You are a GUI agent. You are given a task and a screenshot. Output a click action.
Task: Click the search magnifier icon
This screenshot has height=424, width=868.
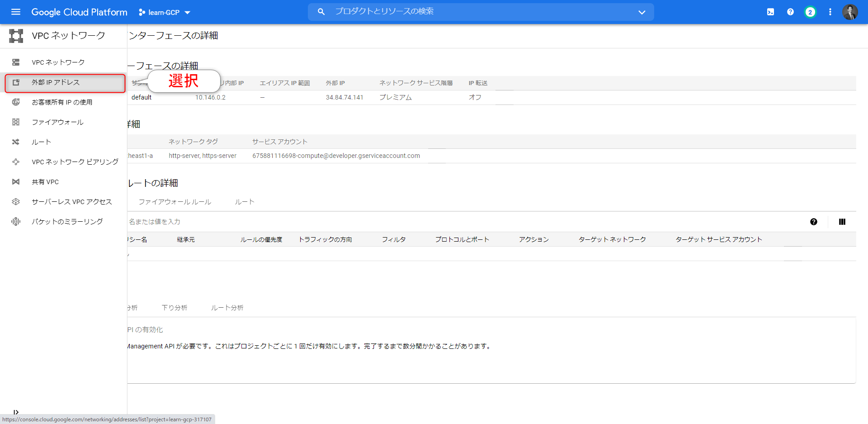pyautogui.click(x=321, y=12)
